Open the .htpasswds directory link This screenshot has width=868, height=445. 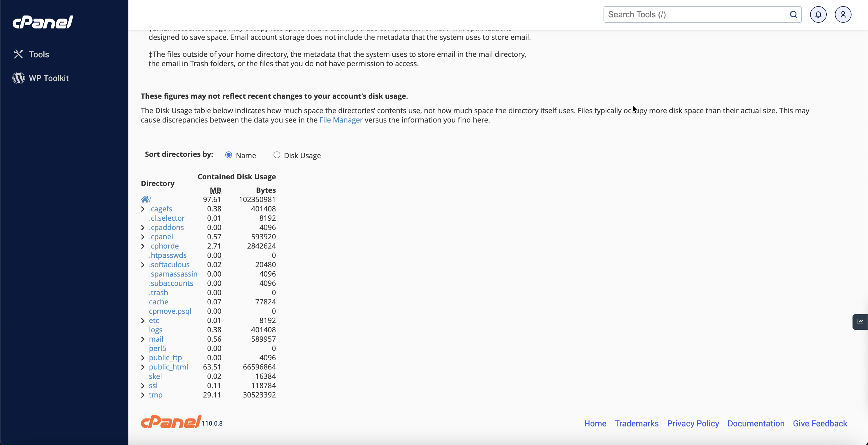pos(168,255)
